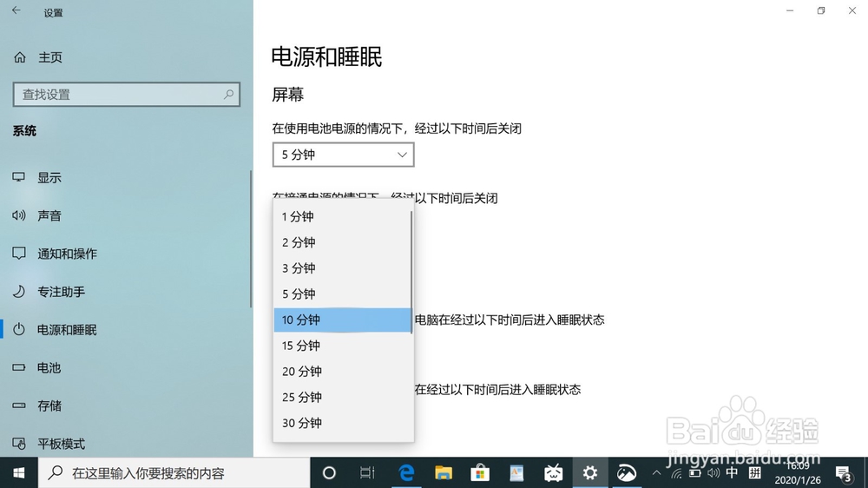The height and width of the screenshot is (488, 868).
Task: Open the 主页 home page
Action: tap(39, 57)
